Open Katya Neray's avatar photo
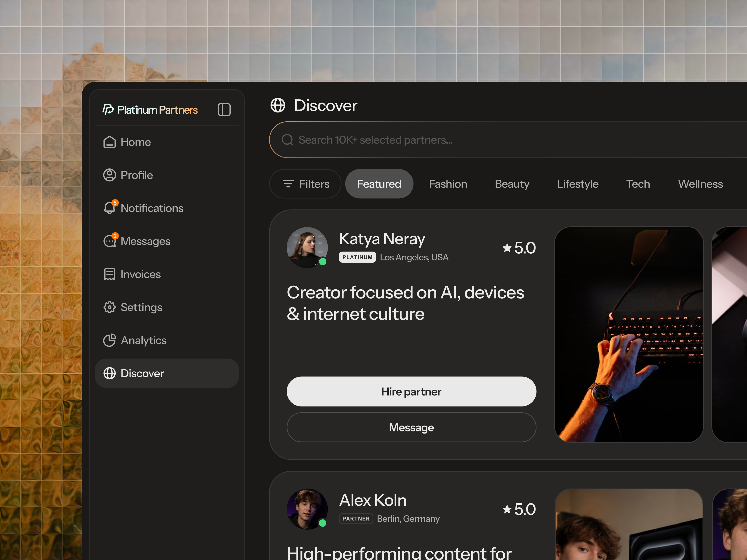The height and width of the screenshot is (560, 747). tap(307, 247)
